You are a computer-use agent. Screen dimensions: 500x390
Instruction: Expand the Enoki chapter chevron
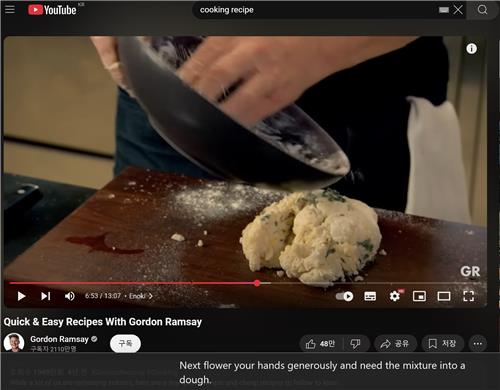151,296
